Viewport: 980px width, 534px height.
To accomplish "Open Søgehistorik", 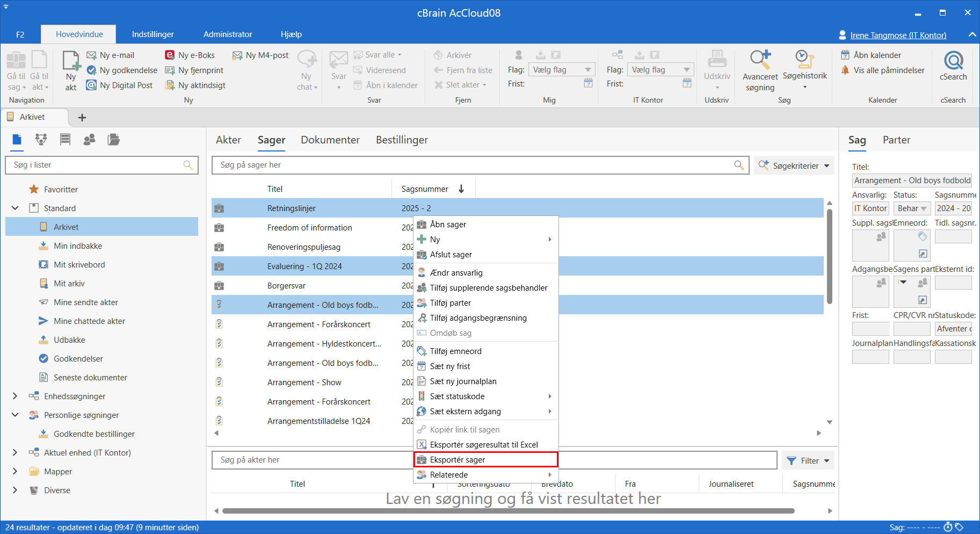I will [x=804, y=69].
